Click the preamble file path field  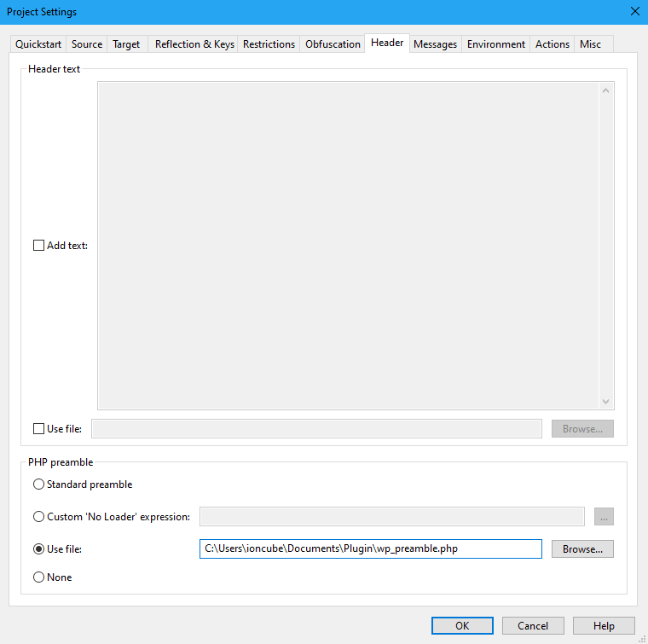(370, 549)
